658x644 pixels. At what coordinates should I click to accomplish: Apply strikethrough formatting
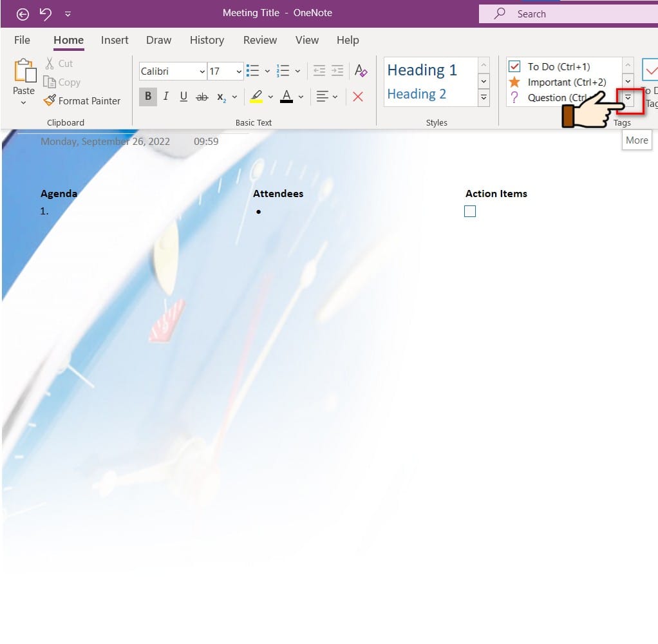(202, 97)
